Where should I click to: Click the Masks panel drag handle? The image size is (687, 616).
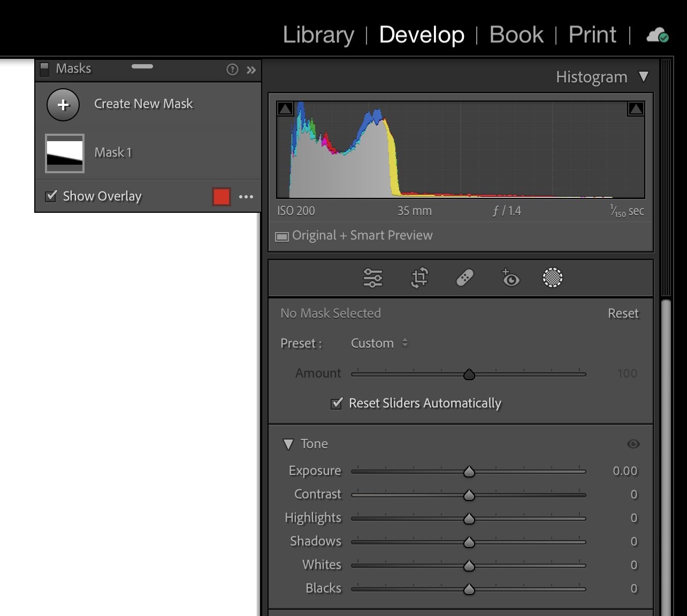142,66
